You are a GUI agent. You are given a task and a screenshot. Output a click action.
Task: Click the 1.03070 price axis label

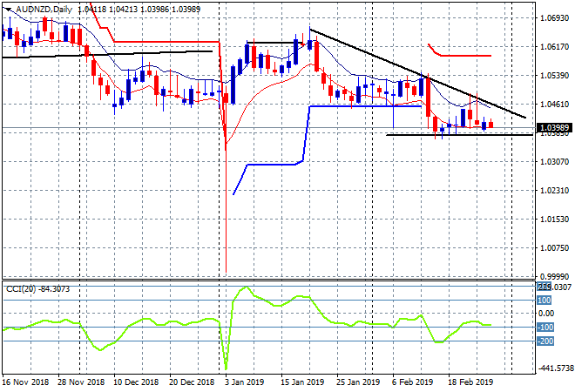[x=554, y=161]
